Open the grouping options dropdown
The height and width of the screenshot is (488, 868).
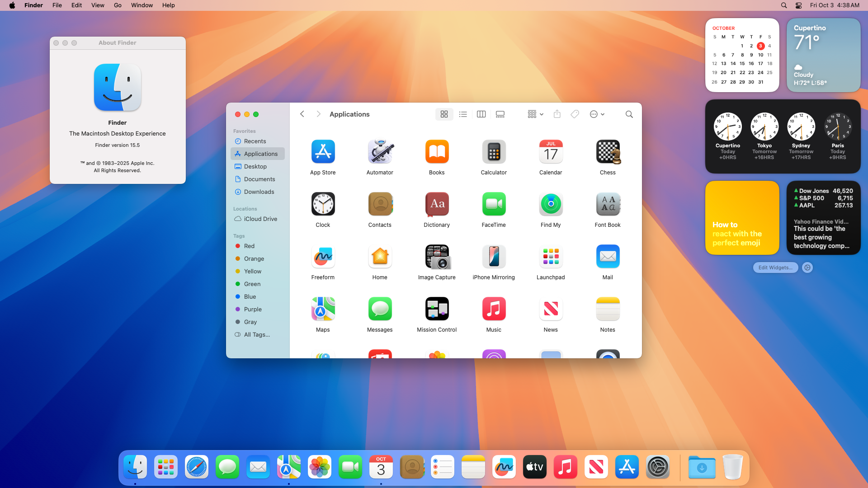(x=534, y=114)
